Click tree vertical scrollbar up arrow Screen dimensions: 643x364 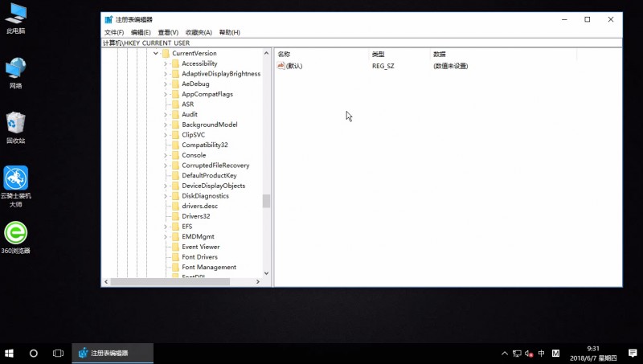click(267, 53)
